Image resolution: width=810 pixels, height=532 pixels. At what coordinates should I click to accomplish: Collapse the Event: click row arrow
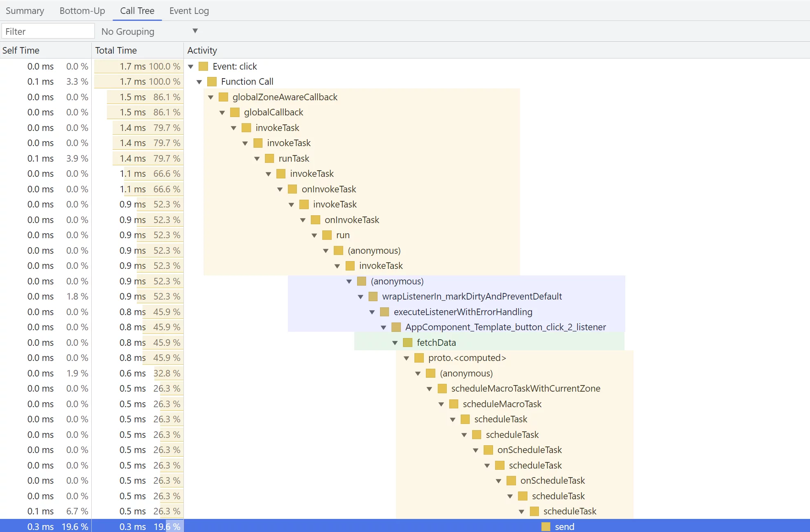pyautogui.click(x=191, y=67)
